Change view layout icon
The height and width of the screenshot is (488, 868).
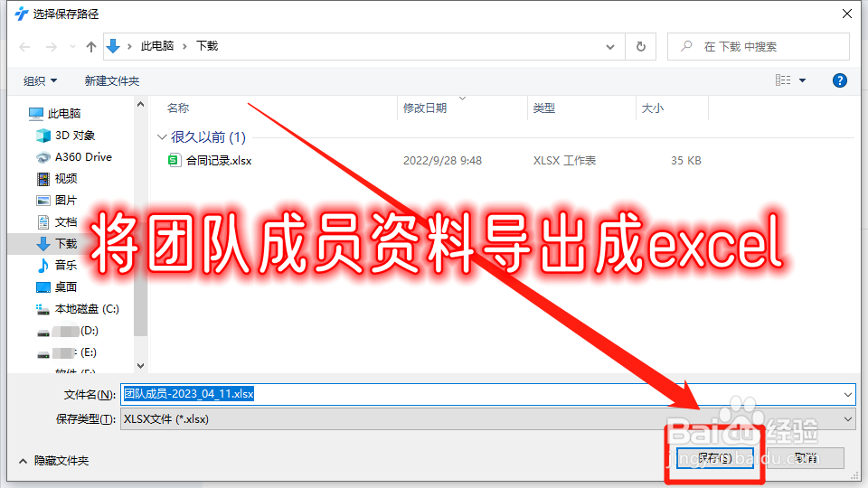point(783,80)
